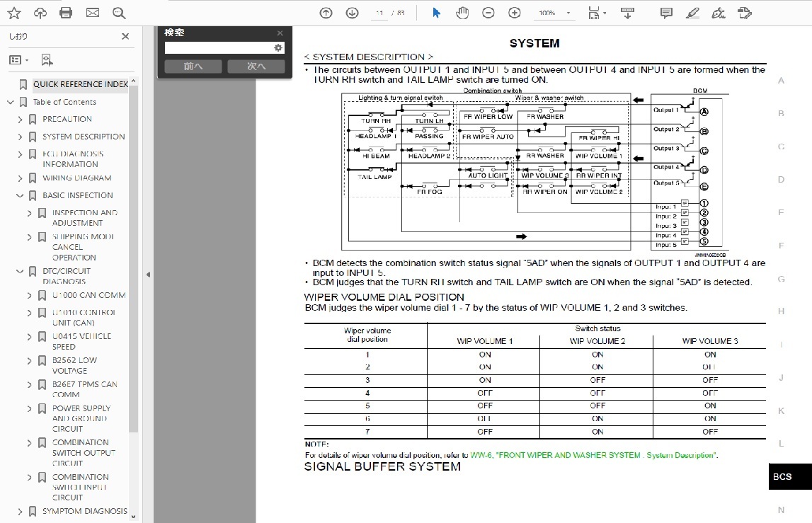Select the highlighter pen tool
This screenshot has width=812, height=523.
(692, 13)
